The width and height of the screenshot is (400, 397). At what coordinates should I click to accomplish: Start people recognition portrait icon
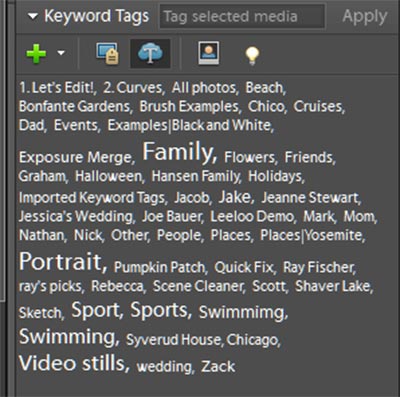[x=209, y=53]
